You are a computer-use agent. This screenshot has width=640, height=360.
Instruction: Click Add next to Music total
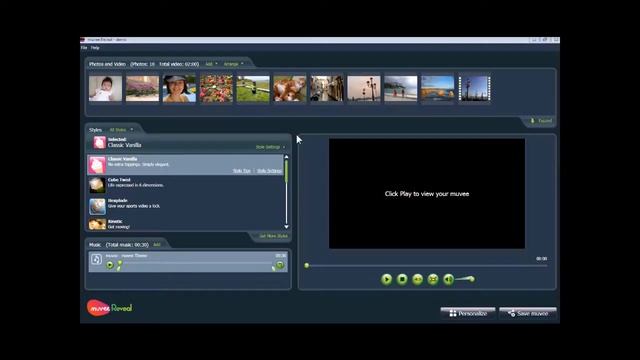point(157,245)
